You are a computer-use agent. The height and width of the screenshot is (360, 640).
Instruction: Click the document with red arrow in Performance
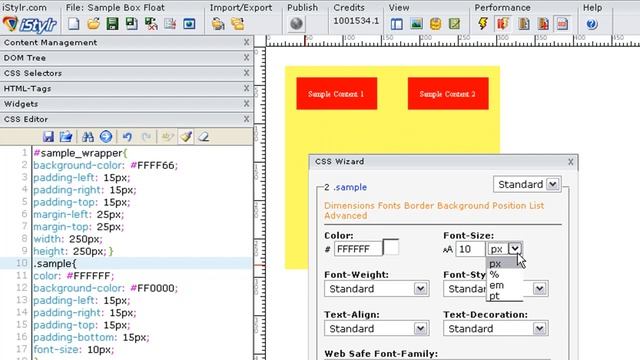click(x=543, y=24)
